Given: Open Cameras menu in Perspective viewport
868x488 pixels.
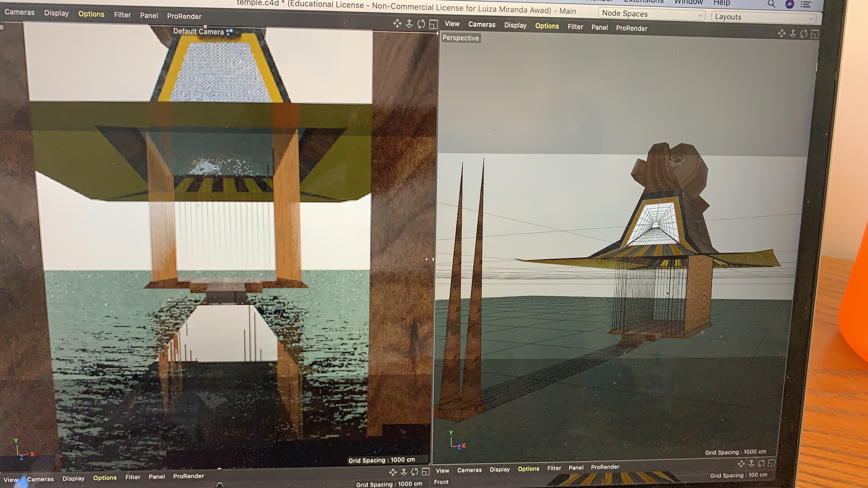Looking at the screenshot, I should [481, 25].
